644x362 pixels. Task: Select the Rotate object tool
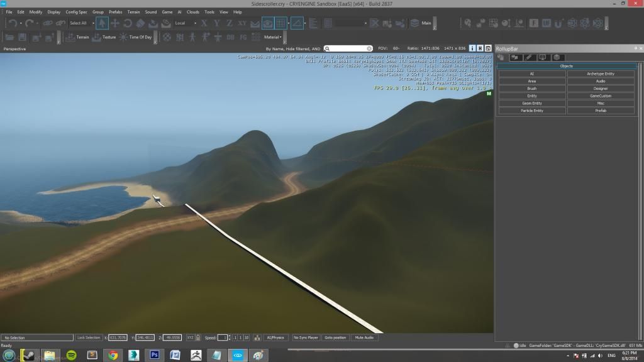[x=128, y=23]
